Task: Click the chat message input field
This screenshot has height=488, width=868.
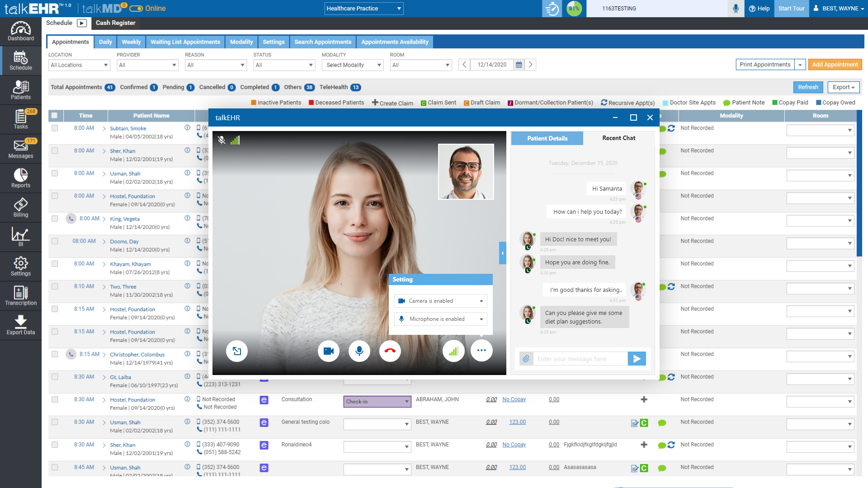Action: pos(580,359)
